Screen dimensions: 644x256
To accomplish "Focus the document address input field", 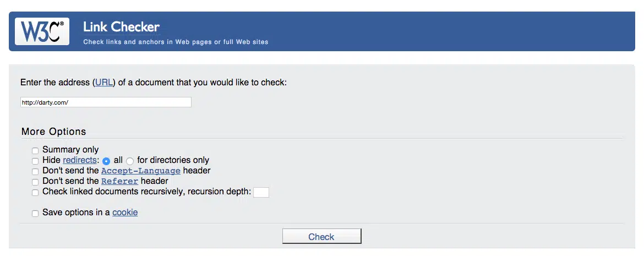I will pos(106,102).
